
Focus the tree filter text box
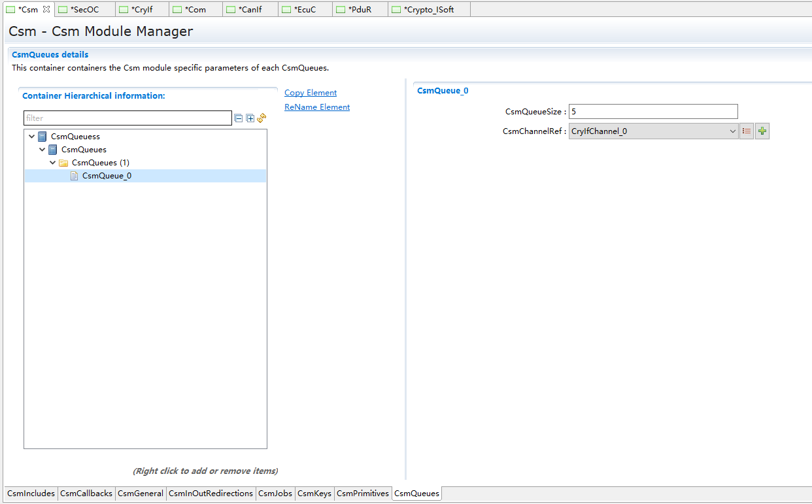pyautogui.click(x=127, y=118)
